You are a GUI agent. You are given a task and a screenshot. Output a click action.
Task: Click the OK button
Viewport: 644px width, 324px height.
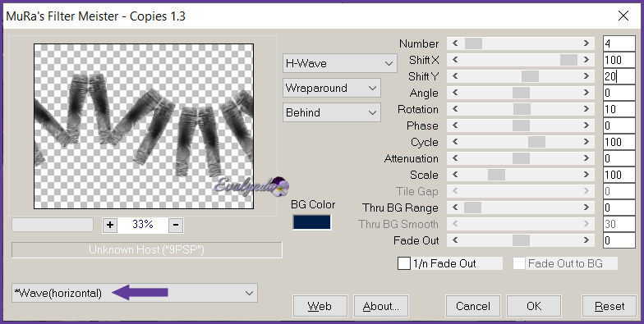pyautogui.click(x=534, y=306)
